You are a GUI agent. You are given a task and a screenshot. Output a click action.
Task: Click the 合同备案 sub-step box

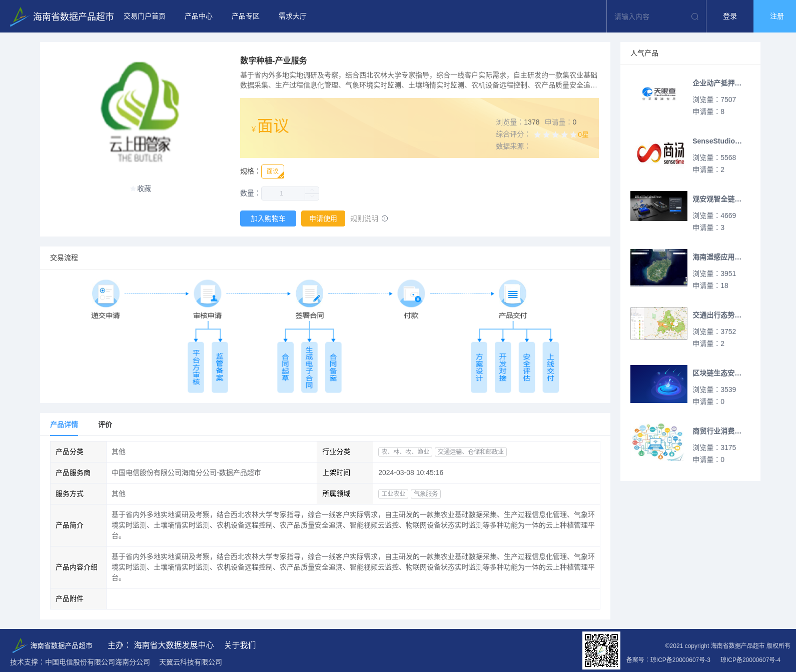pos(333,367)
